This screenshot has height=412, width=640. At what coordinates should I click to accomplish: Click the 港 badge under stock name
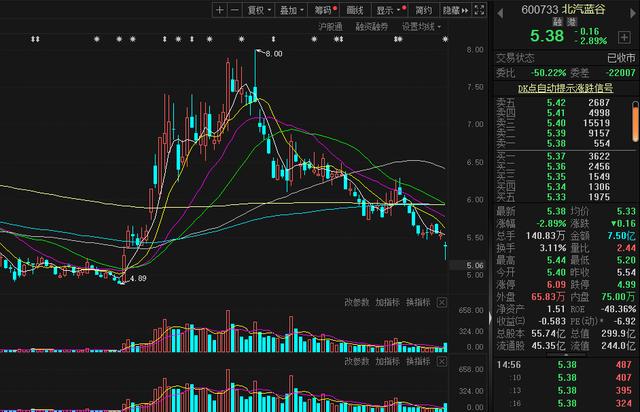click(x=571, y=22)
